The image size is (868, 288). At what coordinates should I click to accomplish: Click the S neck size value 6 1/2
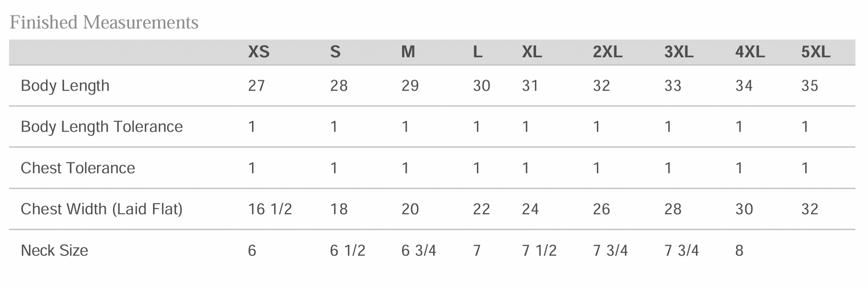pyautogui.click(x=347, y=251)
